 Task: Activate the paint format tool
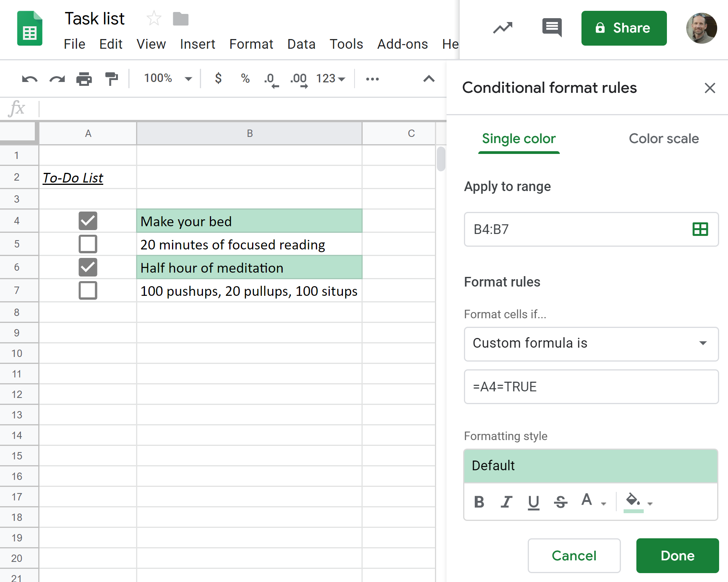coord(112,79)
